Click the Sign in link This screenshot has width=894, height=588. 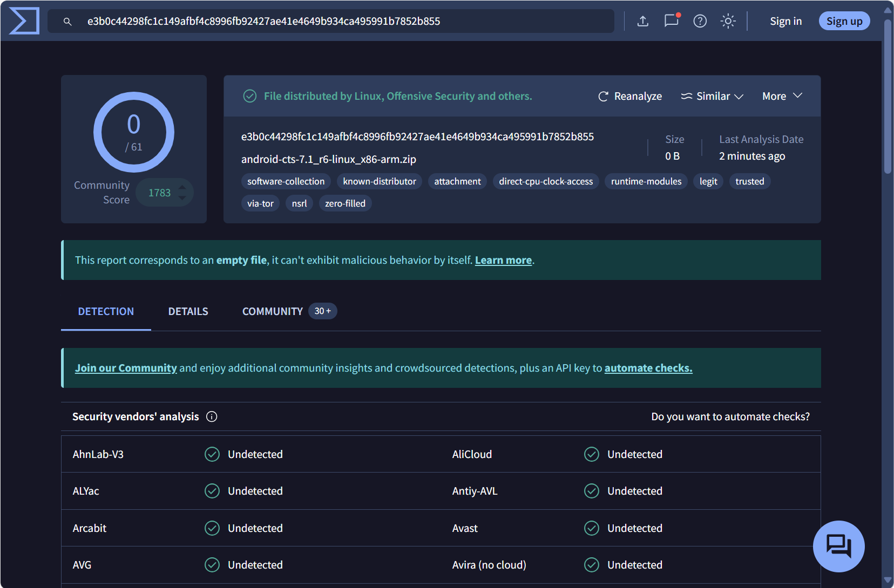[785, 21]
